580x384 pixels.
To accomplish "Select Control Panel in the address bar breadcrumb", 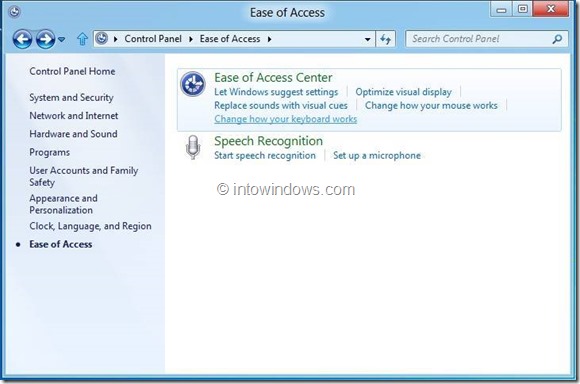I will [153, 39].
